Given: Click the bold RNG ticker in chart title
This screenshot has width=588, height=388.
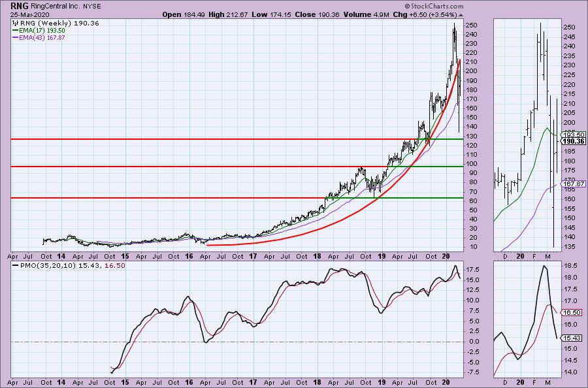Looking at the screenshot, I should (x=19, y=6).
